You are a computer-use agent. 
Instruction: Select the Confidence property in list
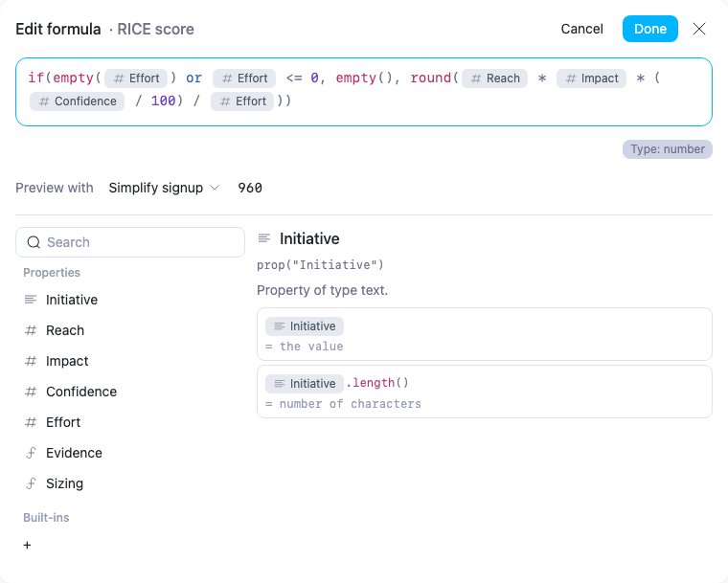point(130,392)
